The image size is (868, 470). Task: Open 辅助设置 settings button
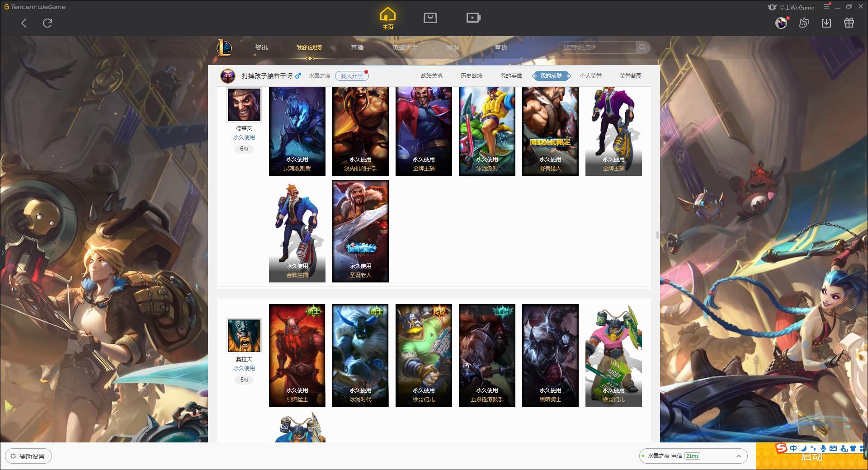pos(28,456)
